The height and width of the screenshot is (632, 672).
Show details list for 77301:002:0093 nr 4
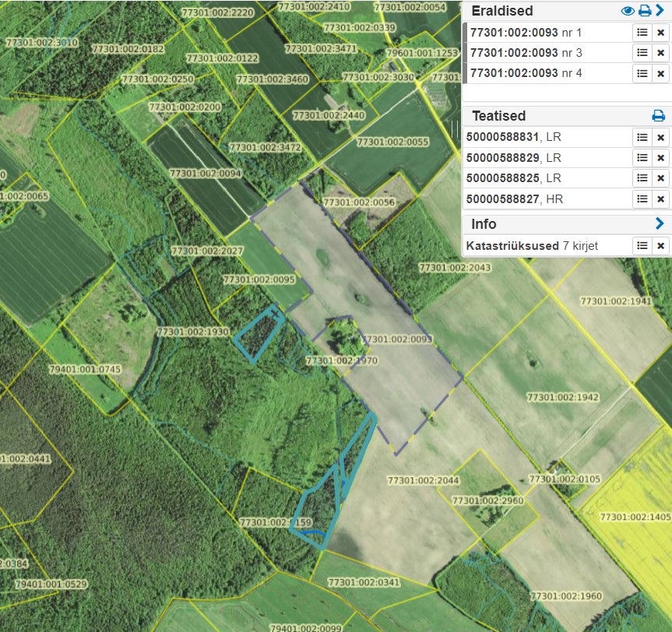pyautogui.click(x=642, y=73)
